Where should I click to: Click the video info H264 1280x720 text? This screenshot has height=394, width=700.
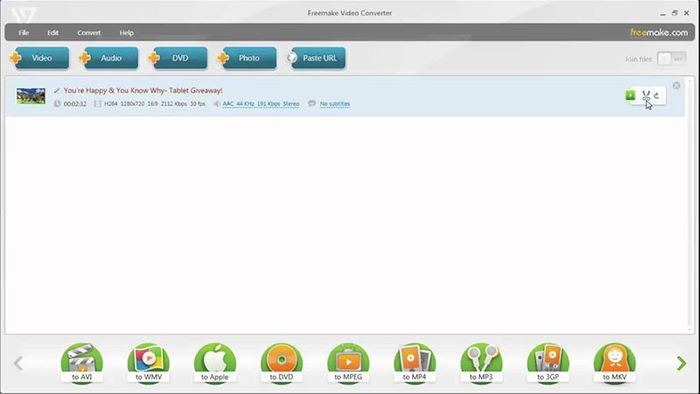154,104
